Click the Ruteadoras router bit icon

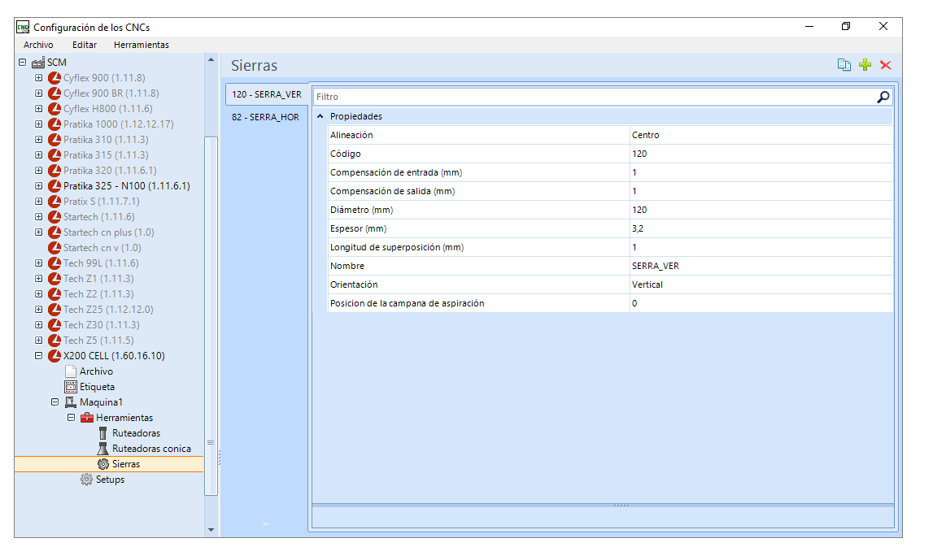click(103, 433)
